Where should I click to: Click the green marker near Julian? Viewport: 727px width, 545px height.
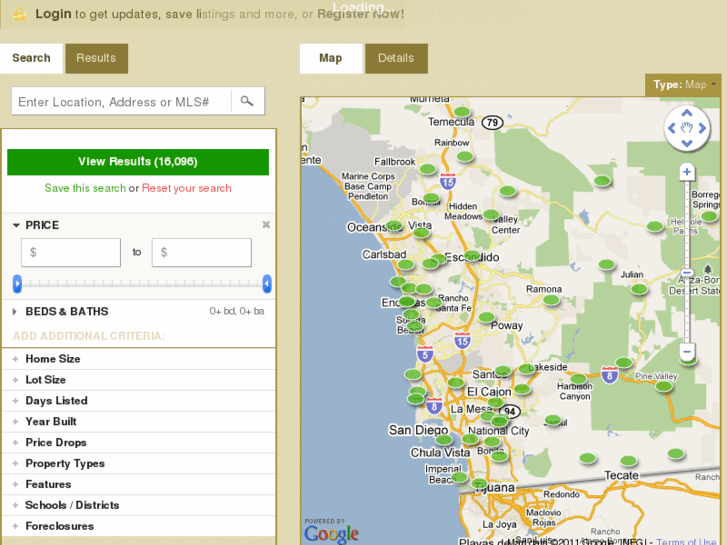pos(639,289)
